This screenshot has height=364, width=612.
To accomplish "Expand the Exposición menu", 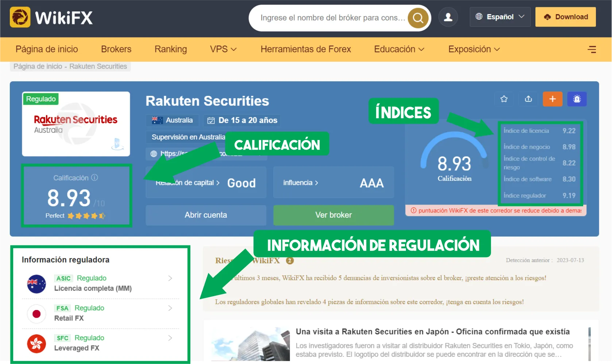I will click(x=474, y=49).
